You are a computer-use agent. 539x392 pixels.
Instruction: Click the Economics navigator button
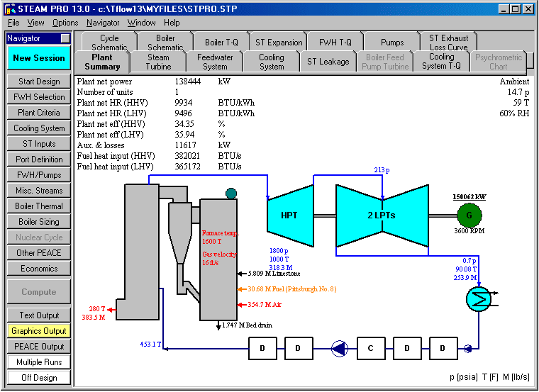39,269
